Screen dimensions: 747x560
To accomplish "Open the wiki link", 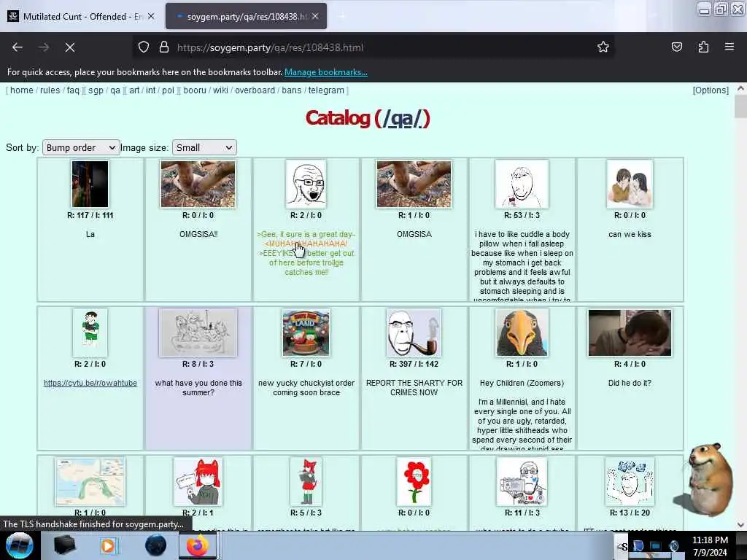I will pos(220,90).
